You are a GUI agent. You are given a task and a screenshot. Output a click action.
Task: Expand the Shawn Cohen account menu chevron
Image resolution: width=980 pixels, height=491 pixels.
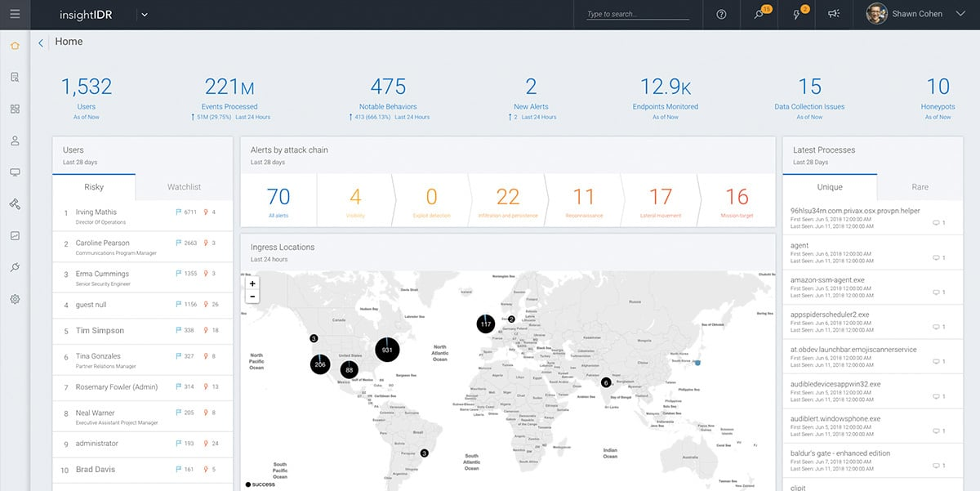(960, 14)
